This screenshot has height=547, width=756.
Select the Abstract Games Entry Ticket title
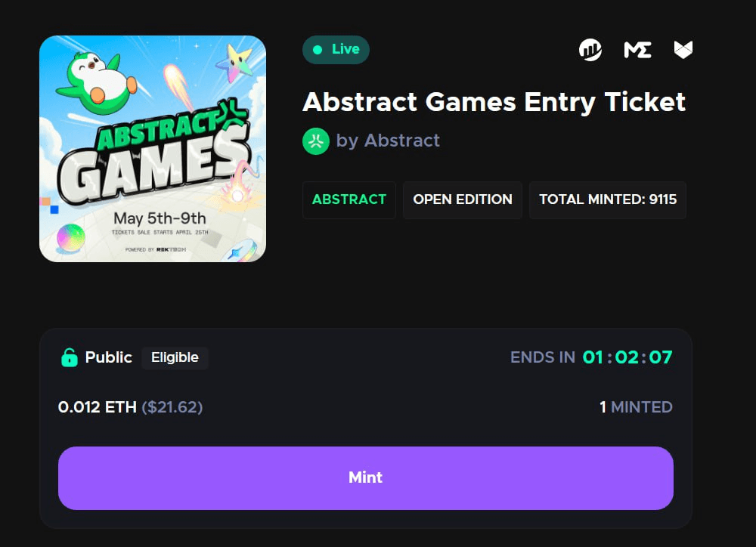click(494, 102)
